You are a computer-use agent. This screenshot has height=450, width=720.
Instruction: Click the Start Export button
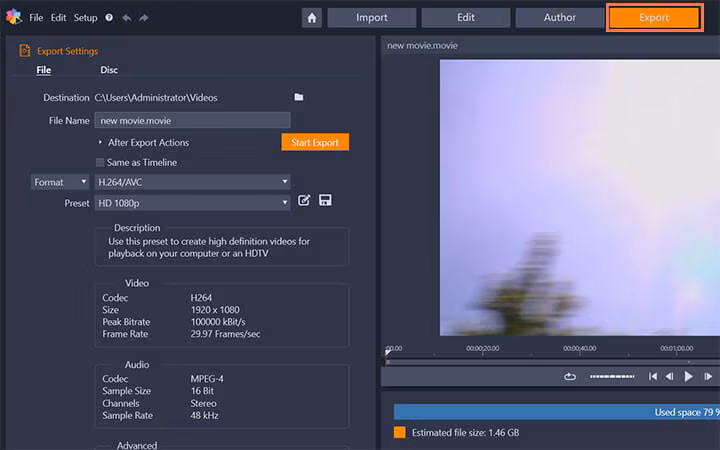point(315,142)
